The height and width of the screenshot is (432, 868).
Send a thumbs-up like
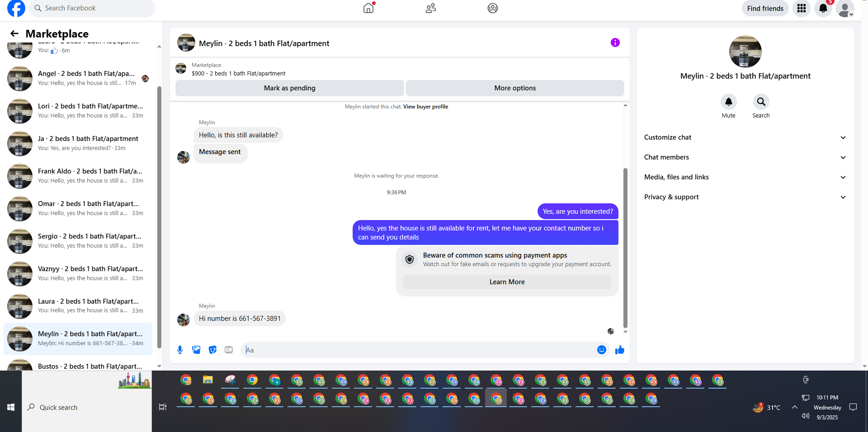click(x=620, y=350)
